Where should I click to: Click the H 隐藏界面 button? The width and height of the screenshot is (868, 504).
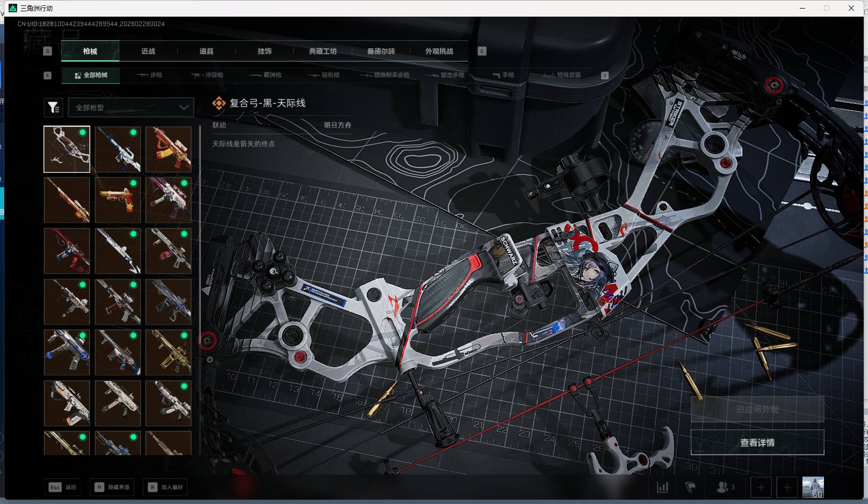coord(113,487)
